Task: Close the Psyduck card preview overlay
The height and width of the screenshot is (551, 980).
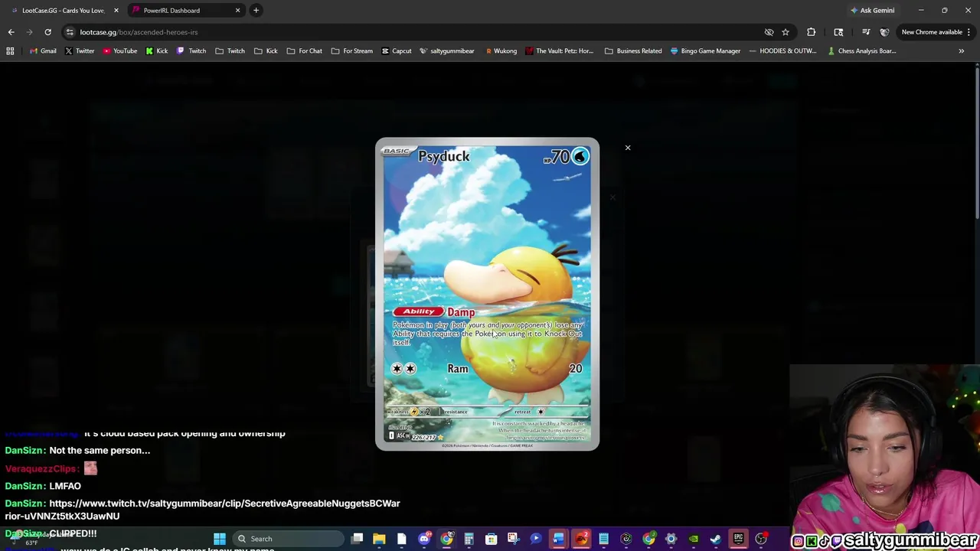Action: pos(628,148)
